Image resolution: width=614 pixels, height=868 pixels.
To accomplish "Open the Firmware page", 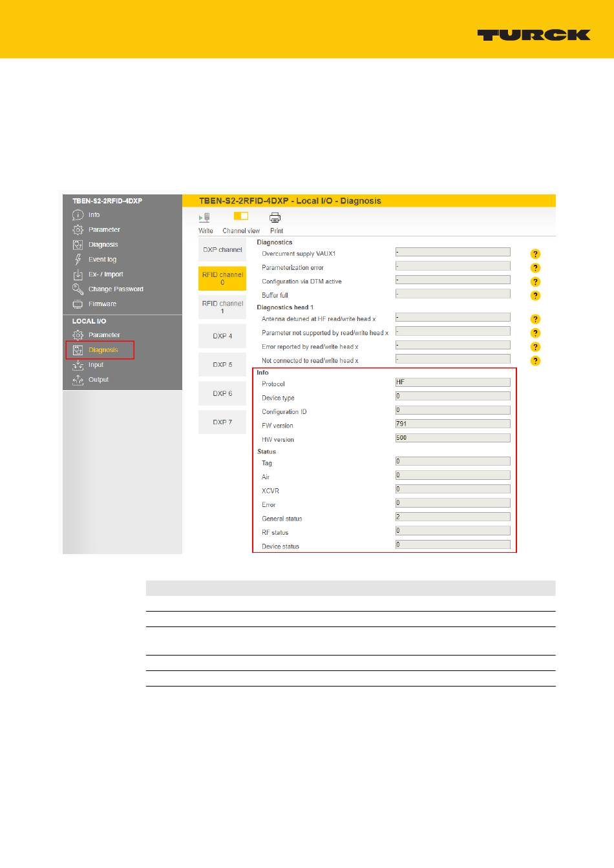I will 102,304.
